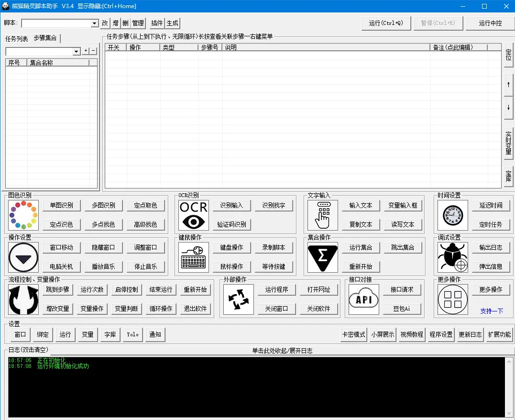Collapse the log via 单击此处收起/展开日志
515x420 pixels.
coord(282,351)
